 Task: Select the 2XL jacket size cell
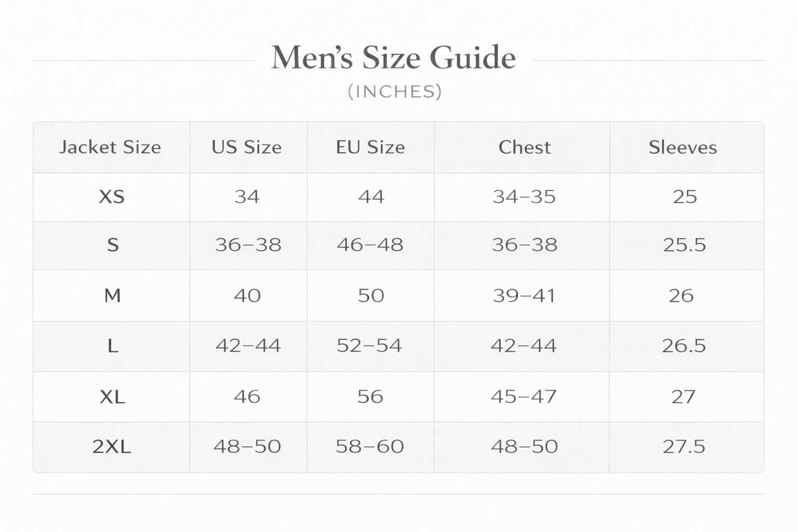112,447
